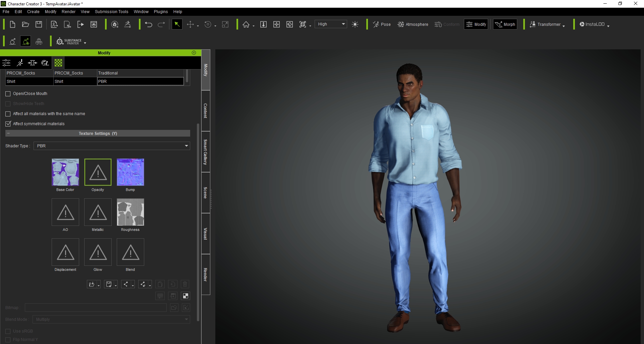Viewport: 644px width, 344px height.
Task: Click the Material checker tab icon
Action: (58, 63)
